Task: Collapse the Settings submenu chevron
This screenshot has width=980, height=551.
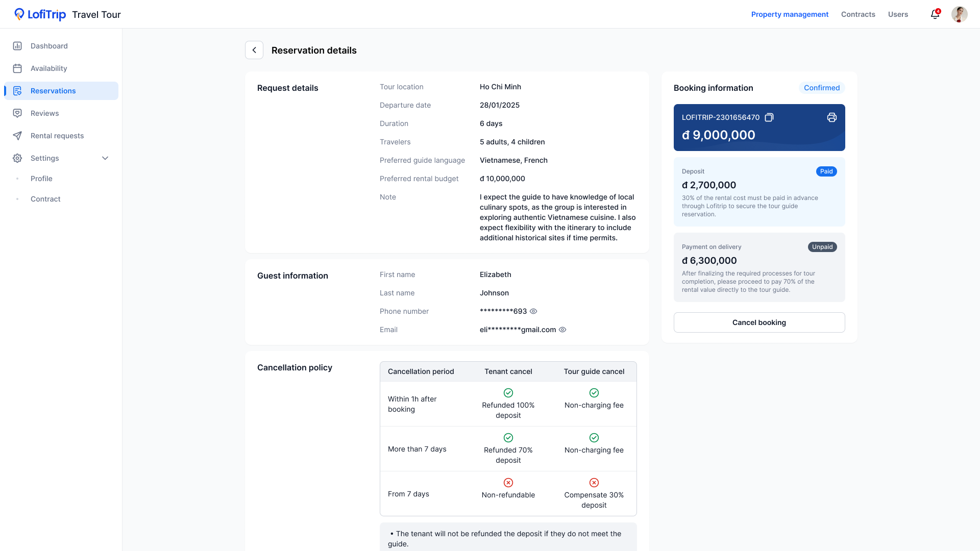Action: (x=105, y=158)
